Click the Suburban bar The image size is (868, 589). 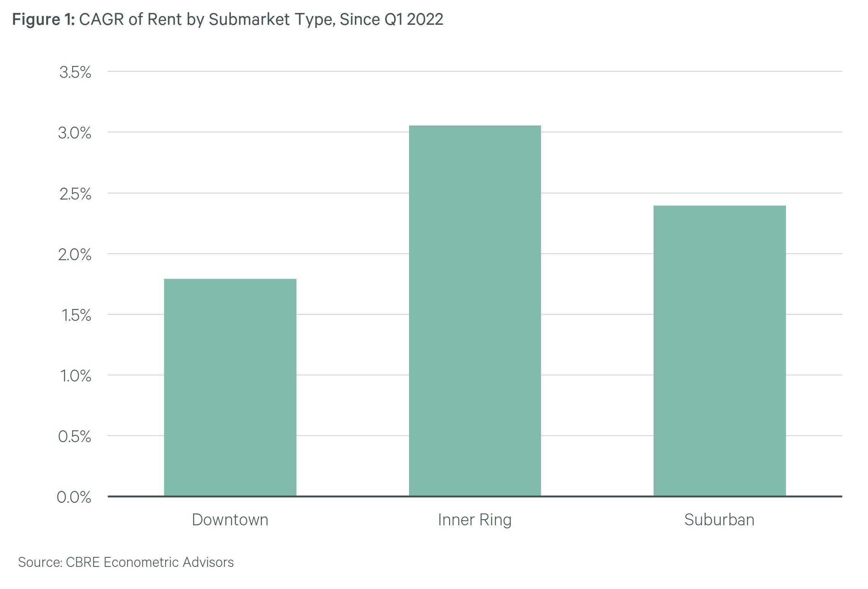click(719, 351)
